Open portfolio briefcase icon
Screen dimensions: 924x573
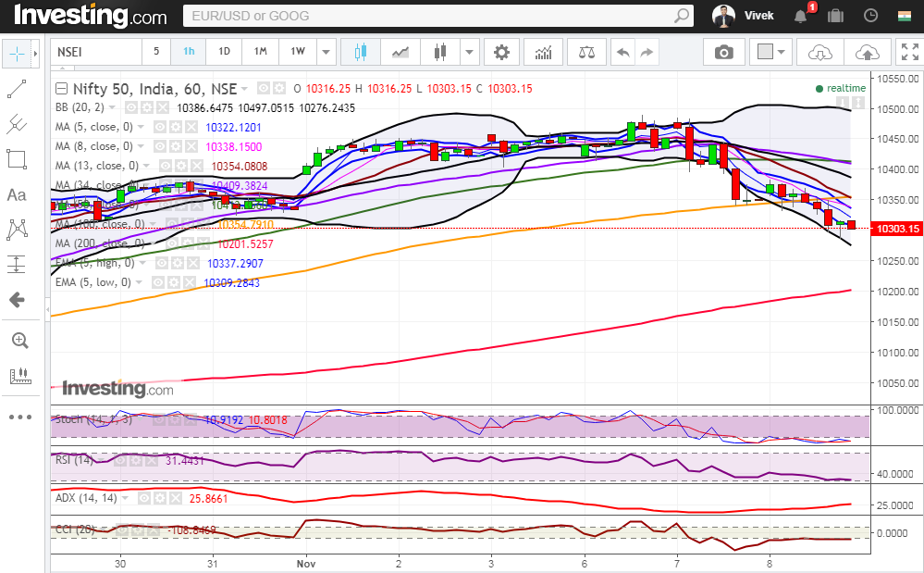[835, 16]
